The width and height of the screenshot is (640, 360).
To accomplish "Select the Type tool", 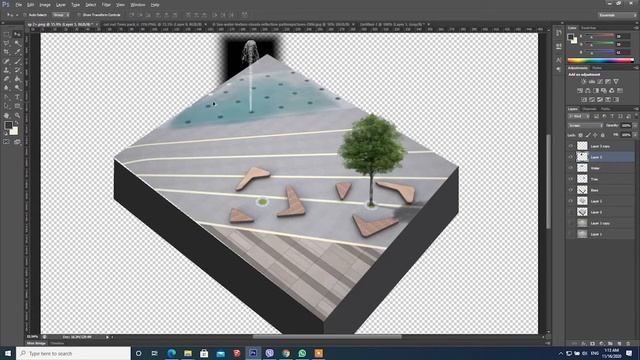I will click(x=17, y=97).
